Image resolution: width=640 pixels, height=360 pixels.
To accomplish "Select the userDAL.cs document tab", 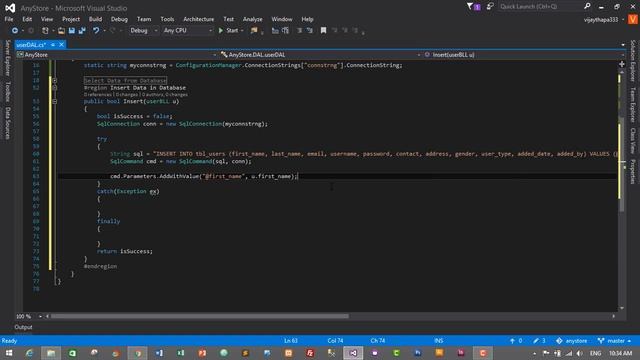I will pos(31,45).
